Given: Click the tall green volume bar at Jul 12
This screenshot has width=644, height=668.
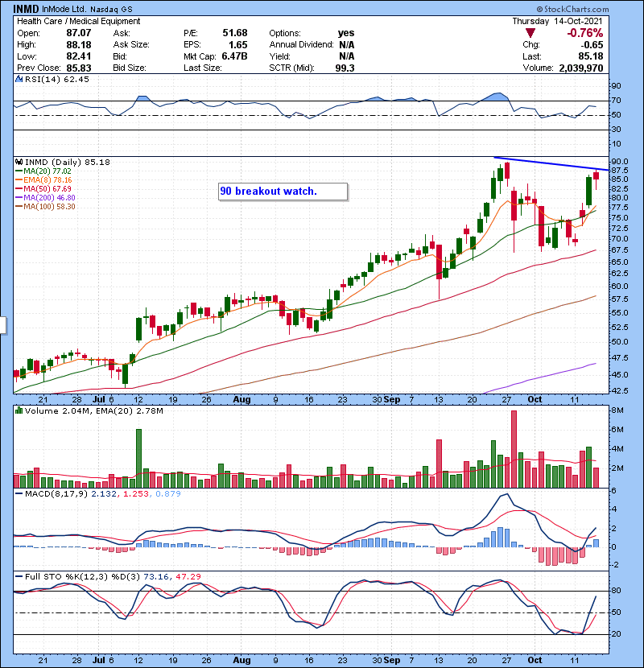Looking at the screenshot, I should pos(138,459).
